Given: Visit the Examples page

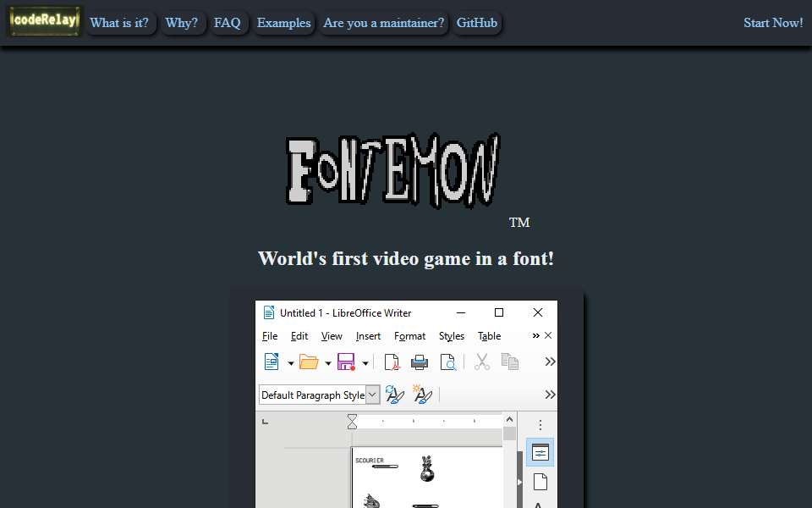Looking at the screenshot, I should click(284, 23).
